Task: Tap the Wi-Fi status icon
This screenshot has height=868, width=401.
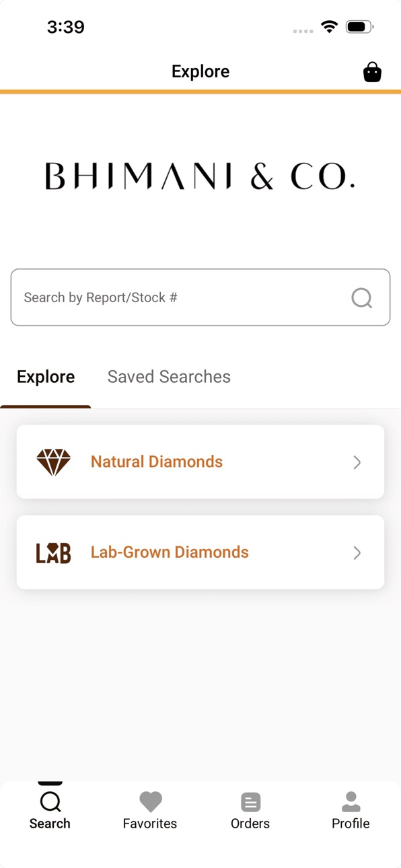Action: pyautogui.click(x=329, y=27)
